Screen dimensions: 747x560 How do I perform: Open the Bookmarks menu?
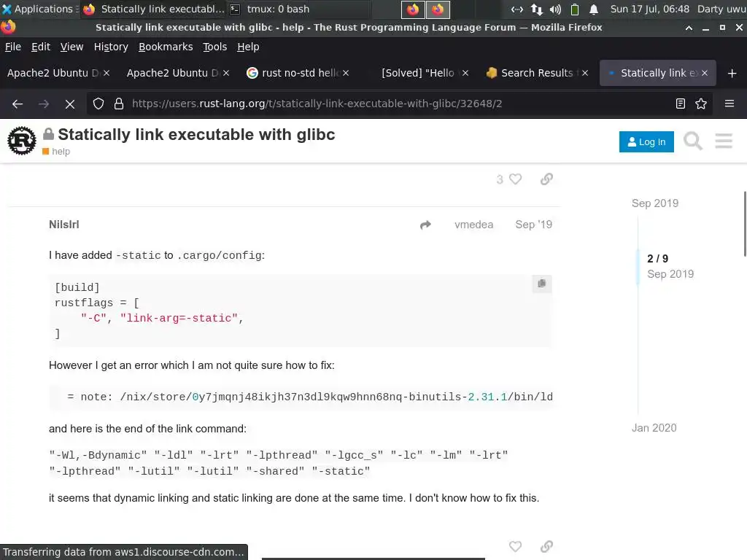(x=166, y=47)
